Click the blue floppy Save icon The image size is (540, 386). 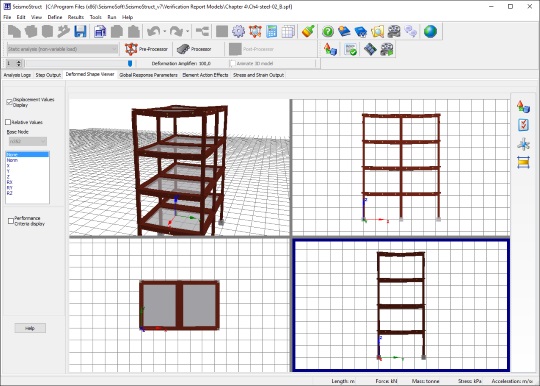tap(80, 32)
